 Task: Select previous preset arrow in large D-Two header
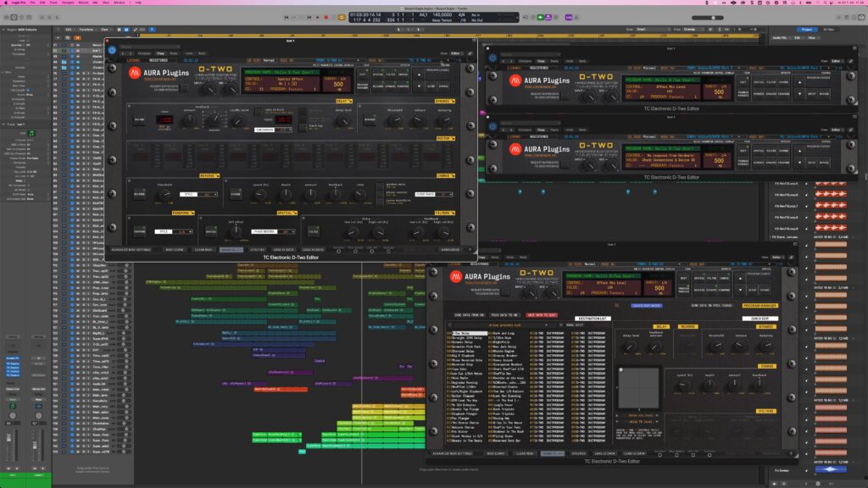coord(123,53)
